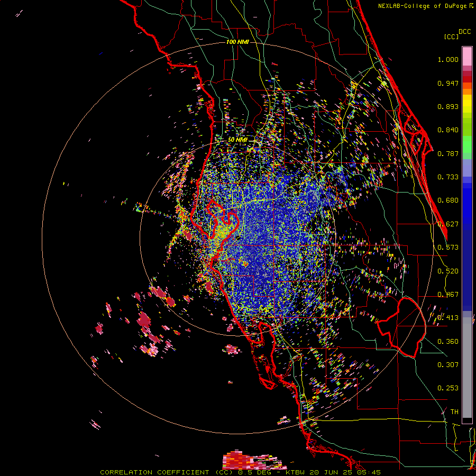Click the 0.520 scale value
The height and width of the screenshot is (476, 476).
(448, 271)
